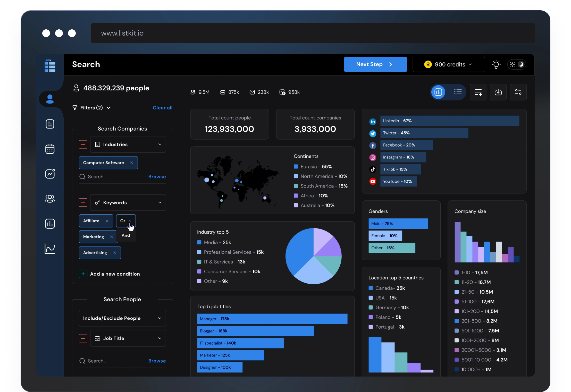Click the Industries search input field

coord(113,177)
